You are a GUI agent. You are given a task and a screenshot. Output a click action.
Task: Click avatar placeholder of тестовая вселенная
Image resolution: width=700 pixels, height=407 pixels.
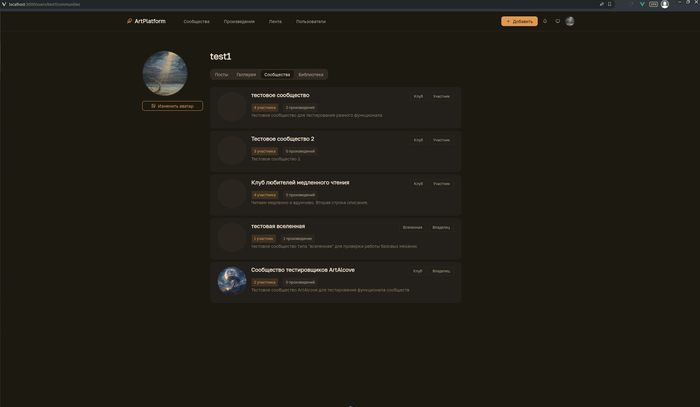coord(232,237)
